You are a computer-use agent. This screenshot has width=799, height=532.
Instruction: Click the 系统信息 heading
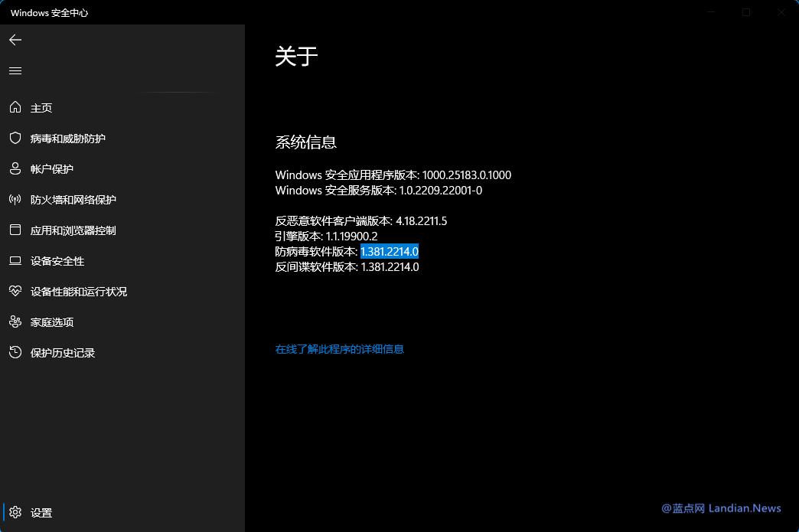305,142
